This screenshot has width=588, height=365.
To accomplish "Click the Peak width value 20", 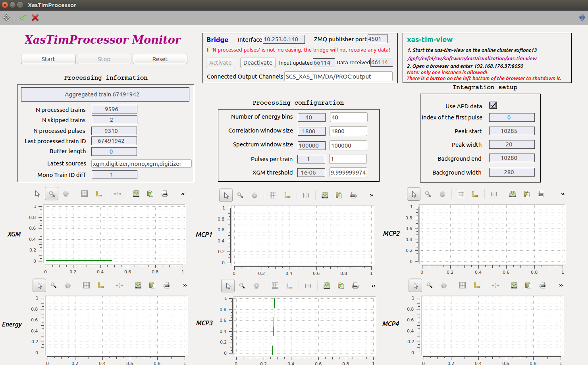I will [x=512, y=144].
